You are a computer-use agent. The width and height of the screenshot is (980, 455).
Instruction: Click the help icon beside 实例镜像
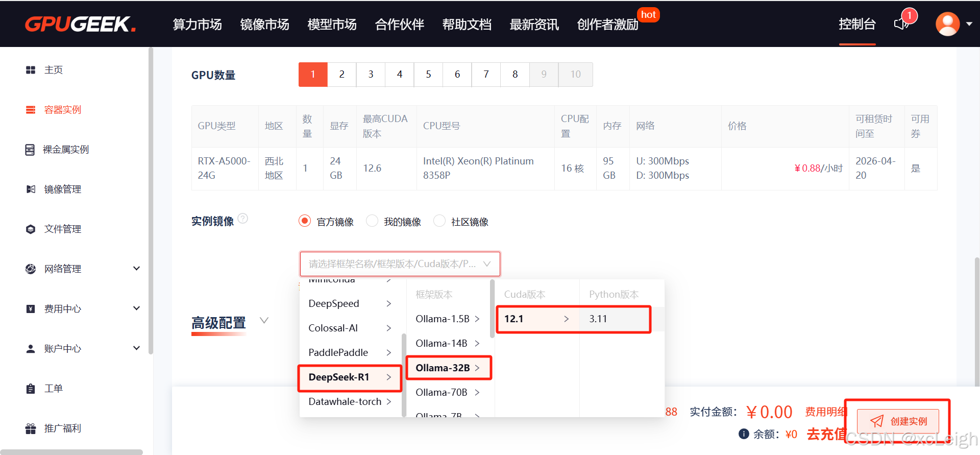243,219
